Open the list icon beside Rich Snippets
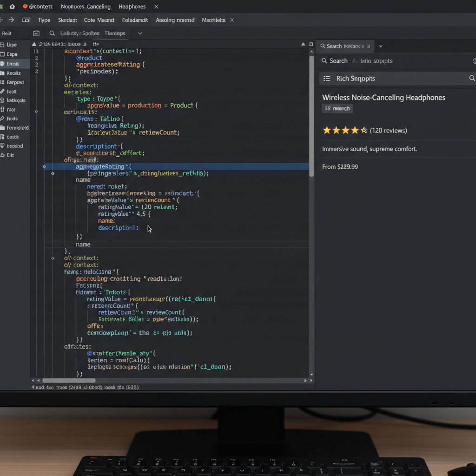 click(327, 78)
